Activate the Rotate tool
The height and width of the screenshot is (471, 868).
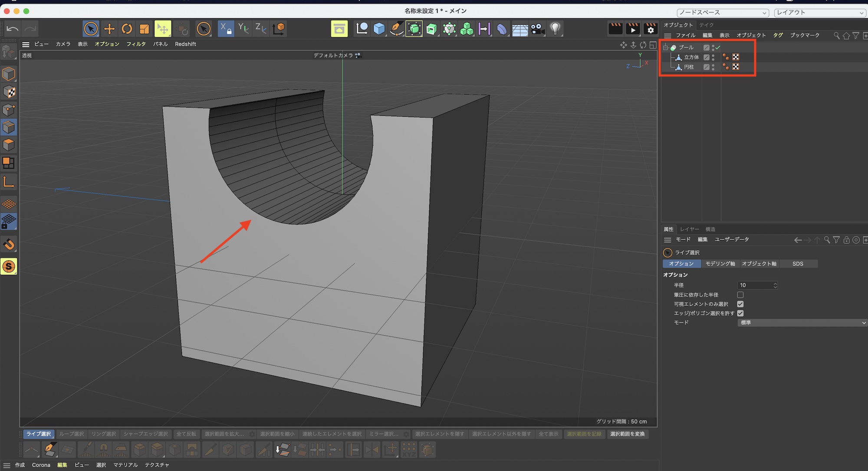pos(127,28)
